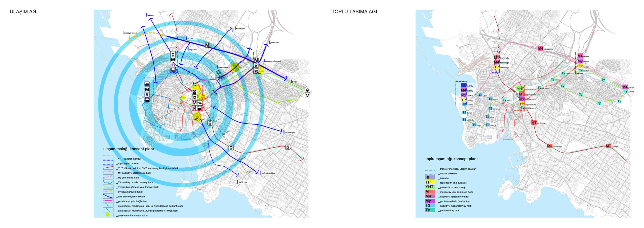This screenshot has width=644, height=228.
Task: Click the yellow TP marker at İbrahimağa
Action: pos(496,67)
